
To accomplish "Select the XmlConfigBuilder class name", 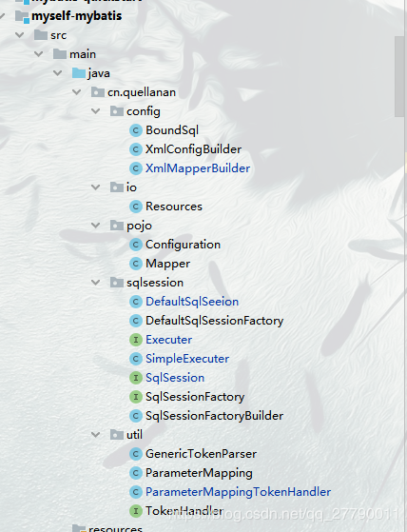I will 193,149.
